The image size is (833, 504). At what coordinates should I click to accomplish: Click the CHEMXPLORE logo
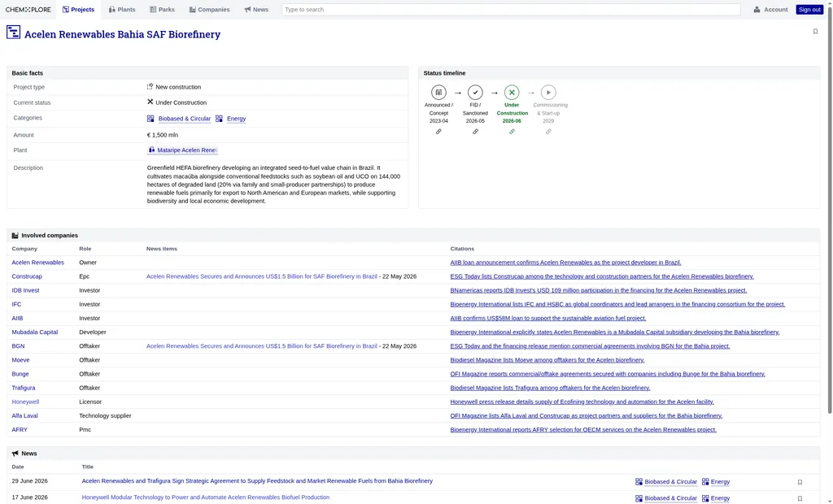28,10
